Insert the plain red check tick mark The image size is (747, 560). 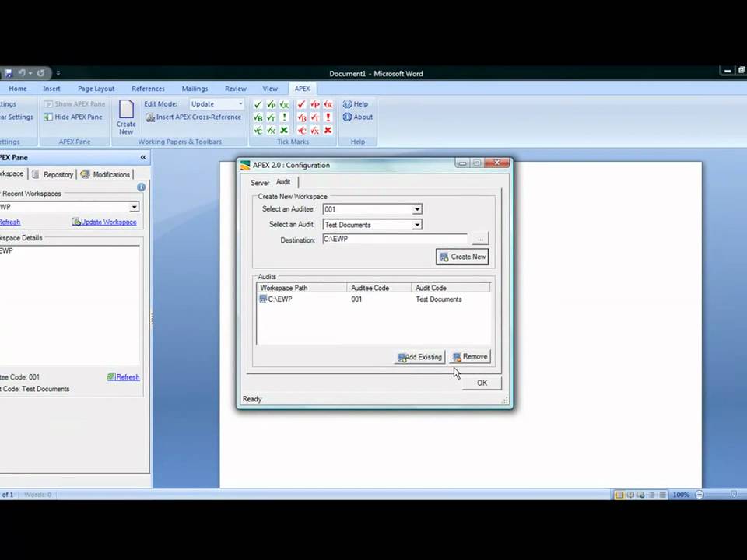pos(302,104)
